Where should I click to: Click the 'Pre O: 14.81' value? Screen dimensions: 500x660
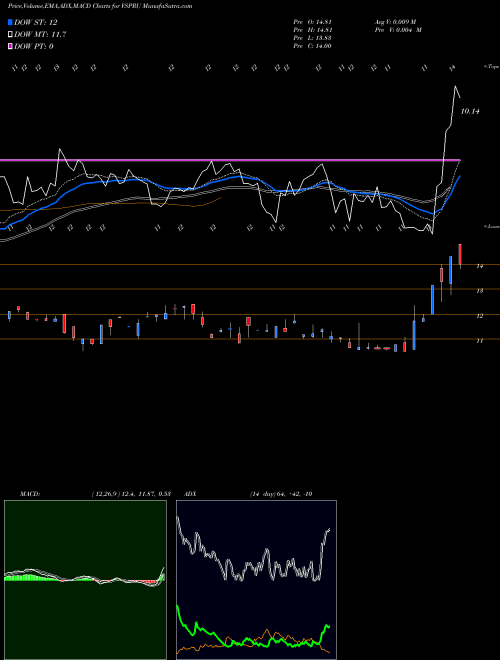[x=312, y=22]
